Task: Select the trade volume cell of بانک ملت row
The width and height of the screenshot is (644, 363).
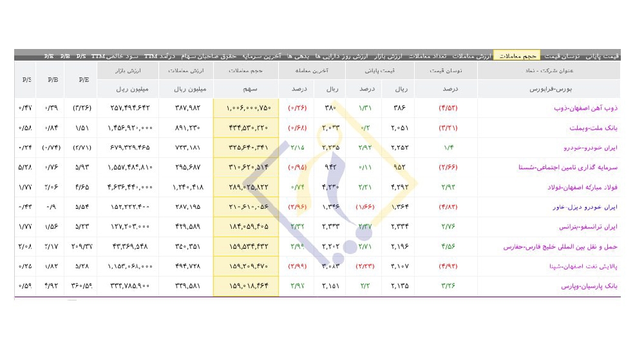Action: (x=246, y=128)
